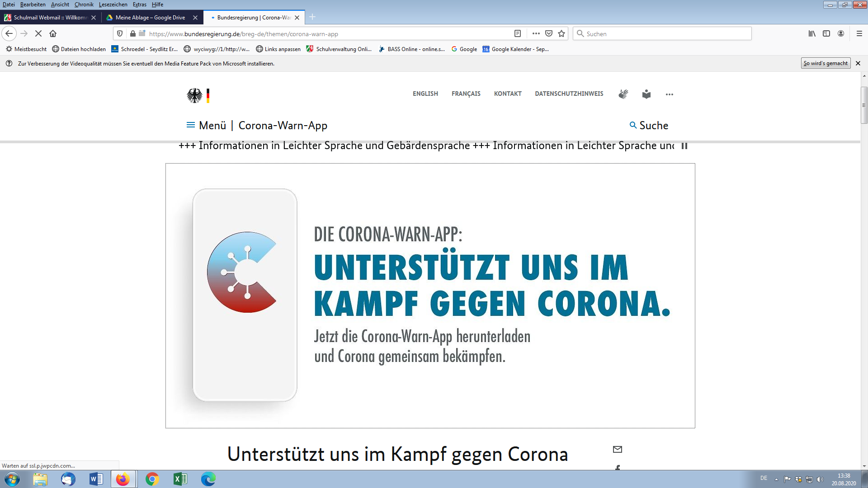The image size is (868, 488).
Task: Dismiss the Media Feature Pack notification bar
Action: tap(858, 63)
